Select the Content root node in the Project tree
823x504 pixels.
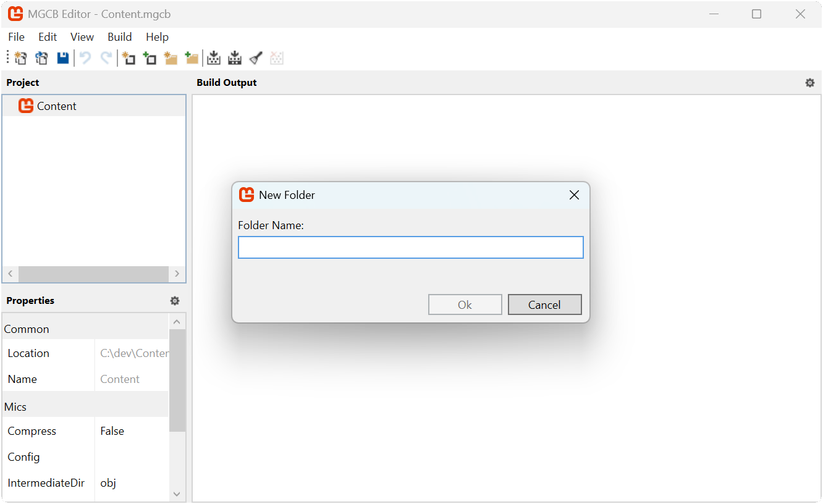pos(56,106)
